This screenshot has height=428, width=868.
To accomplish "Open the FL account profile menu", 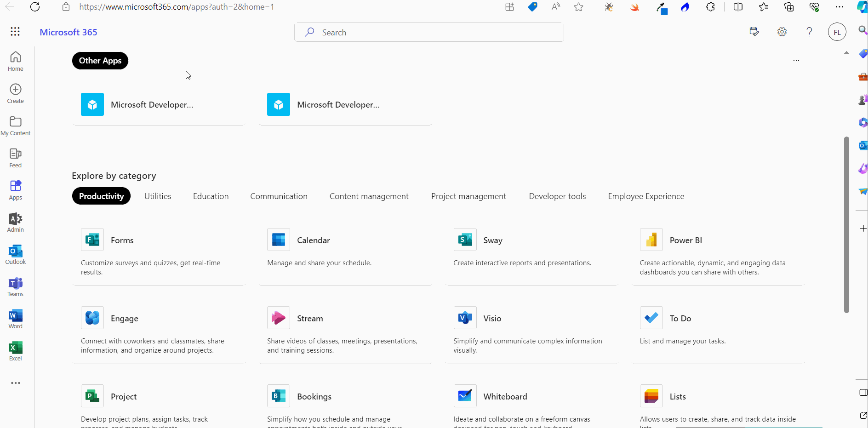I will point(837,32).
